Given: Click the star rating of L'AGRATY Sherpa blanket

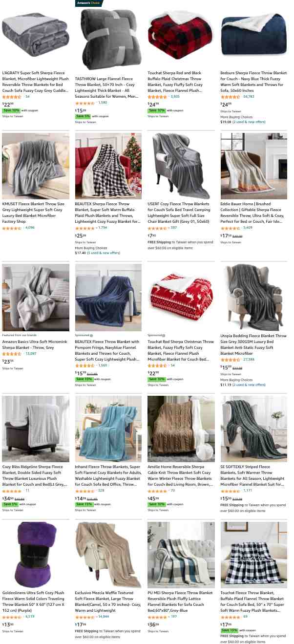Looking at the screenshot, I should point(12,97).
